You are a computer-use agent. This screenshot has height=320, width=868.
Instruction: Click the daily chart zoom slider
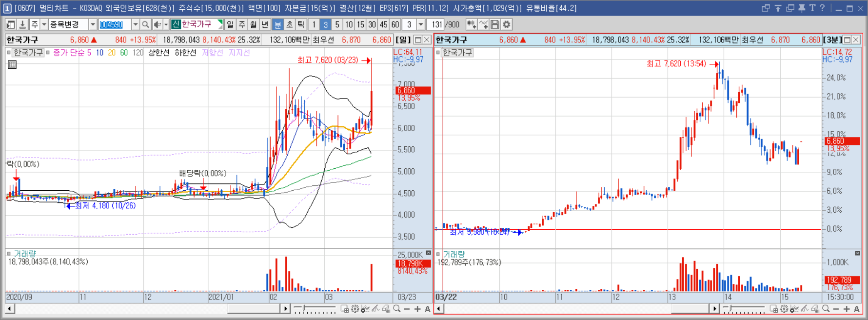315,309
